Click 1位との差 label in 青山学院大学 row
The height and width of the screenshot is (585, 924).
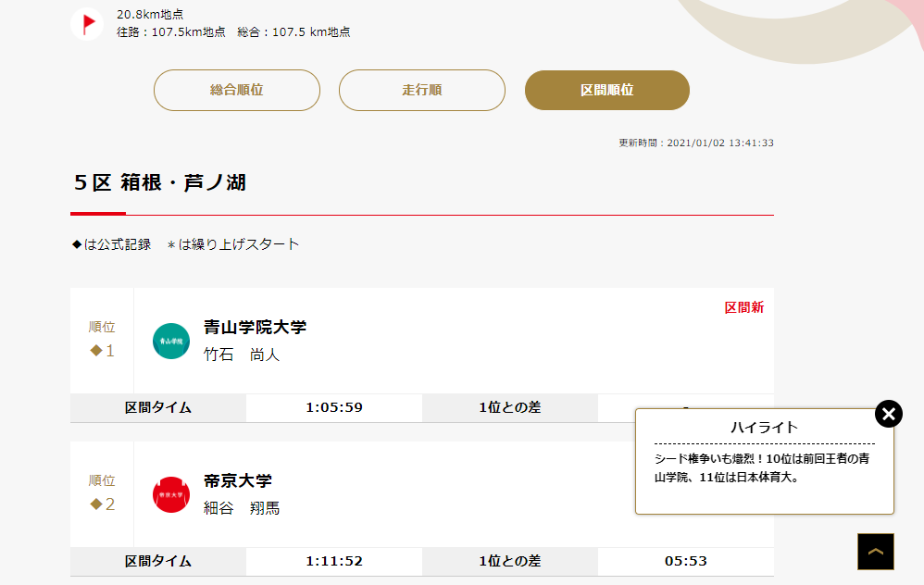[x=510, y=407]
